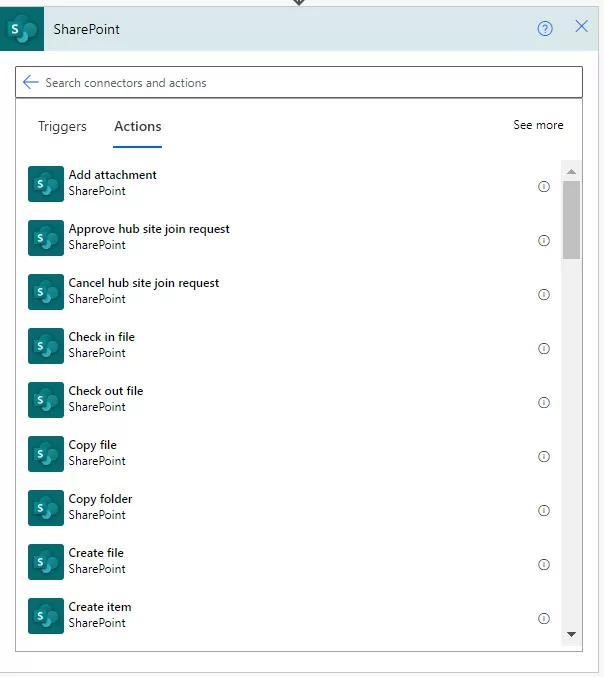
Task: Show info for Approve hub site join request
Action: point(544,240)
